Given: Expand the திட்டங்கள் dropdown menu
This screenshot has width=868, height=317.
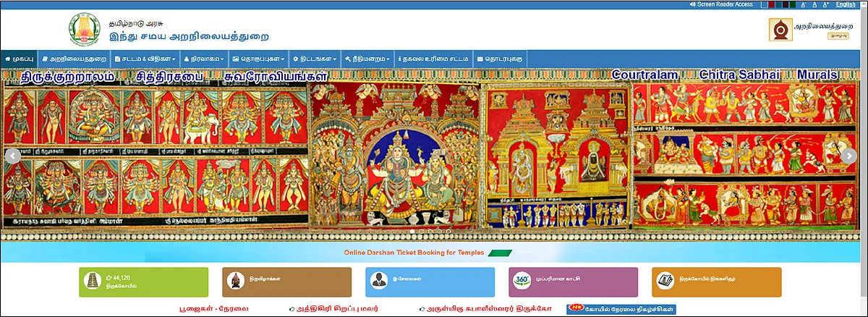Looking at the screenshot, I should click(315, 58).
